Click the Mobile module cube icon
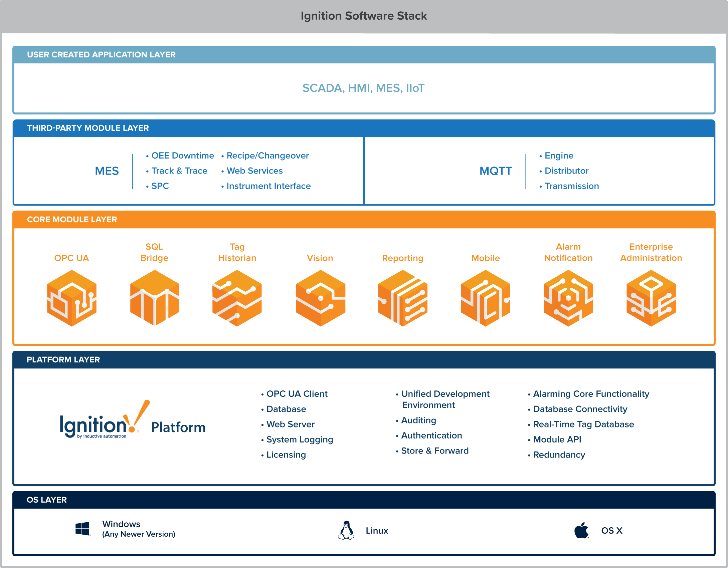728x568 pixels. [x=486, y=298]
